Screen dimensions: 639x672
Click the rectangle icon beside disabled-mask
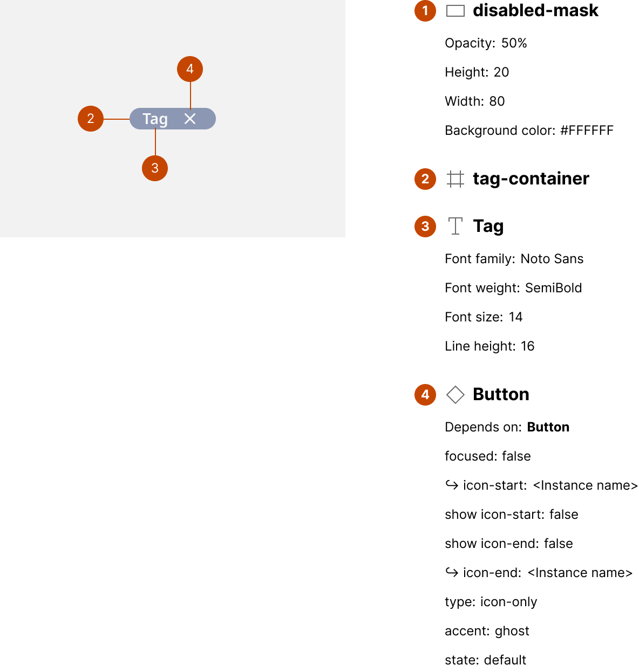456,11
